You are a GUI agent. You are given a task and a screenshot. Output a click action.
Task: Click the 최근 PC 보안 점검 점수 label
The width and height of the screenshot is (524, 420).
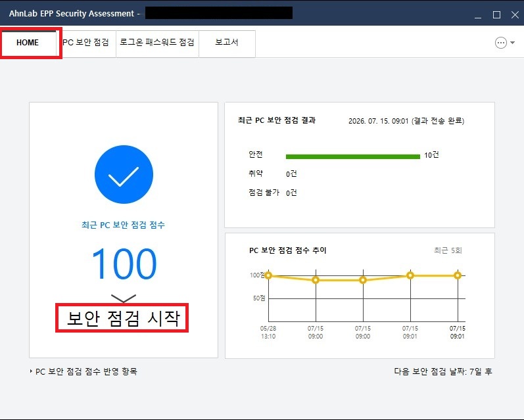point(124,225)
